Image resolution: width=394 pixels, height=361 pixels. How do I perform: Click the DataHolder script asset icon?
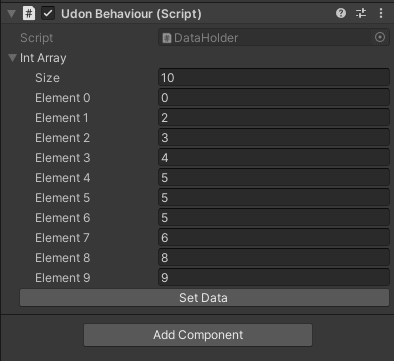click(167, 38)
